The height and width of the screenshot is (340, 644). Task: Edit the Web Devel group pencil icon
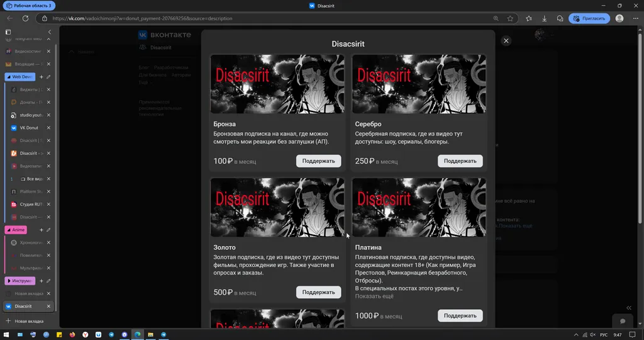click(x=48, y=77)
